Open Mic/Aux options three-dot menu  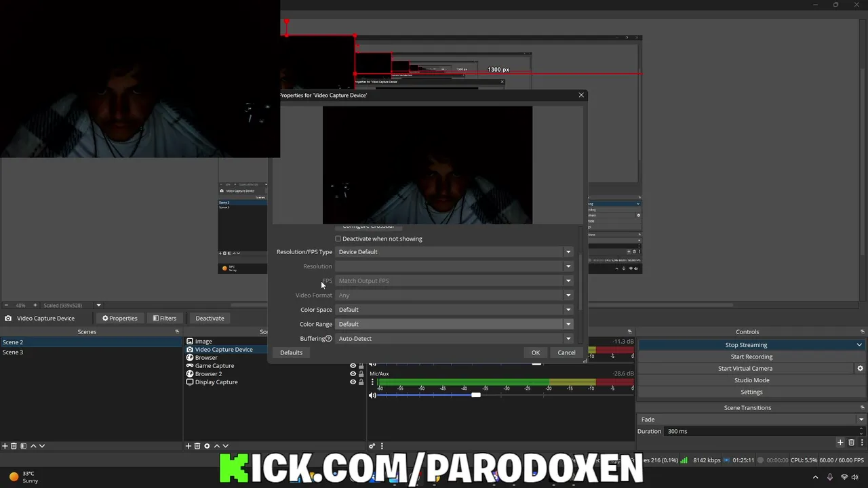point(372,382)
